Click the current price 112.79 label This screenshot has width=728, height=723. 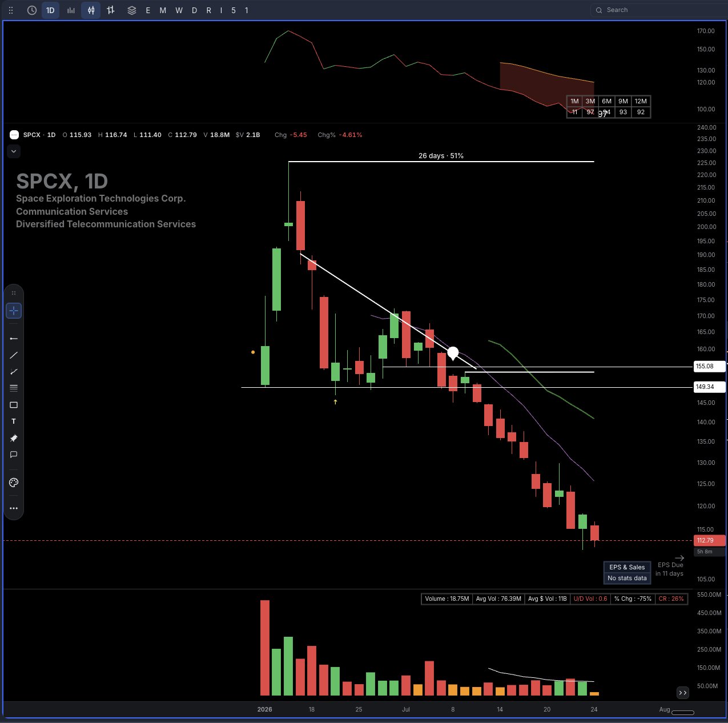(709, 540)
